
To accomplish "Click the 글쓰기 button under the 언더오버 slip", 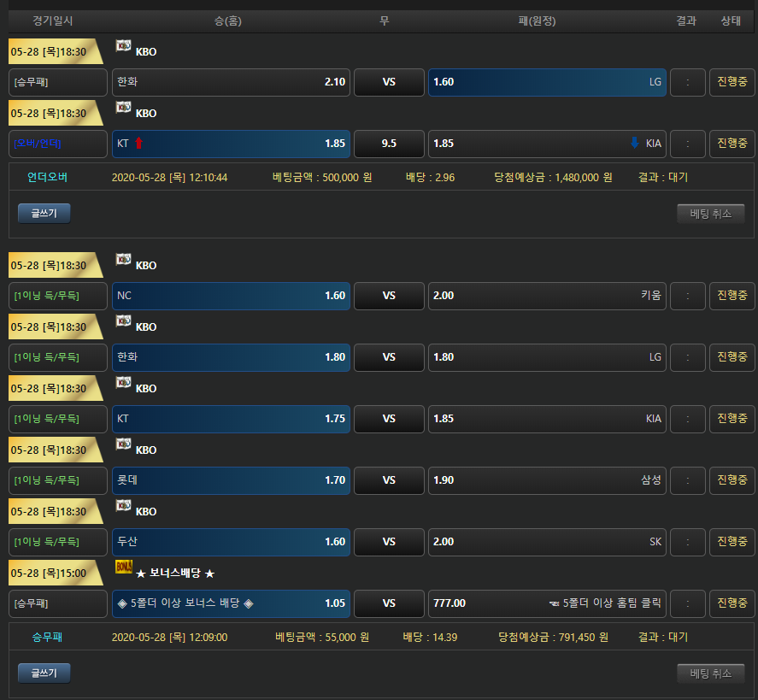I will 44,214.
